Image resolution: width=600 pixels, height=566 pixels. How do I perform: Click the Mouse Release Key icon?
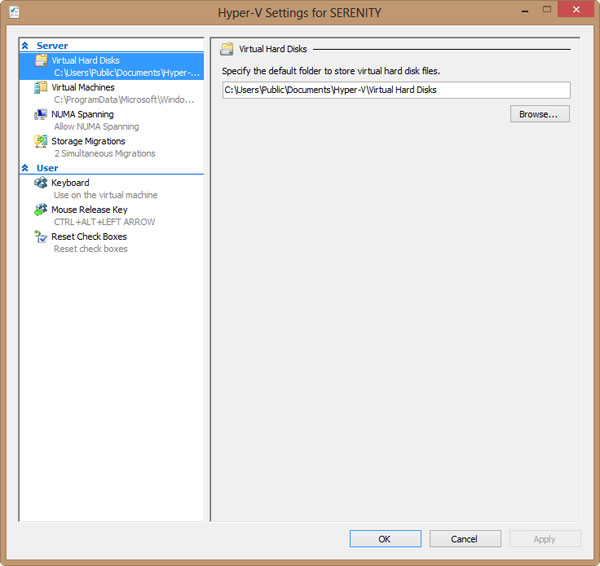point(41,209)
